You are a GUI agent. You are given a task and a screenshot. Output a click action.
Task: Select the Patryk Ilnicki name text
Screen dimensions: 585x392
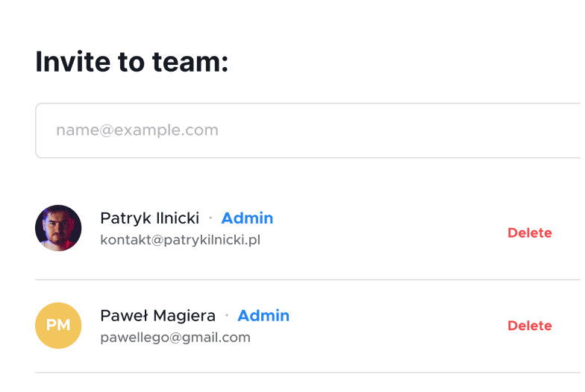click(x=149, y=218)
